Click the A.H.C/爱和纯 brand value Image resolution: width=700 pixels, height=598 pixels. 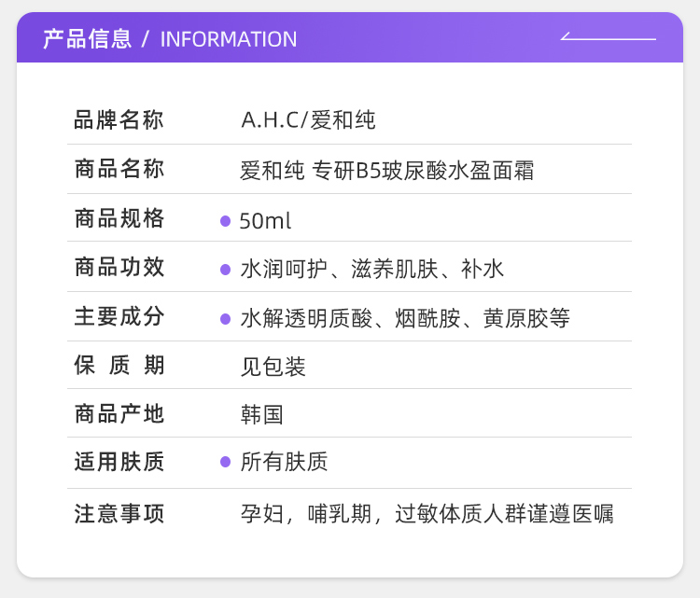308,120
